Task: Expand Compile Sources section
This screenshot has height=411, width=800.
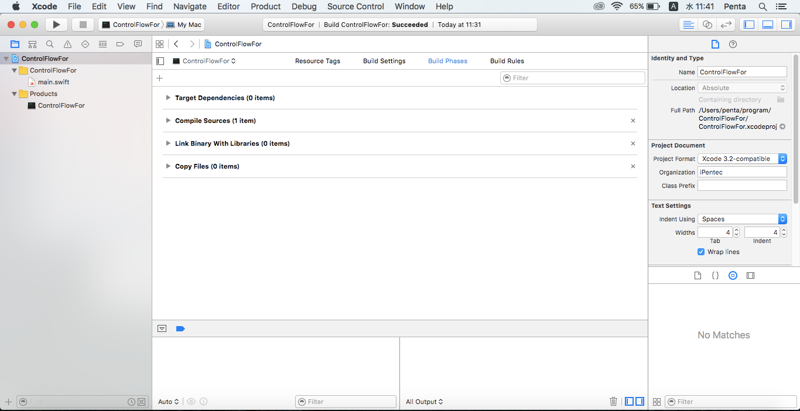Action: point(168,120)
